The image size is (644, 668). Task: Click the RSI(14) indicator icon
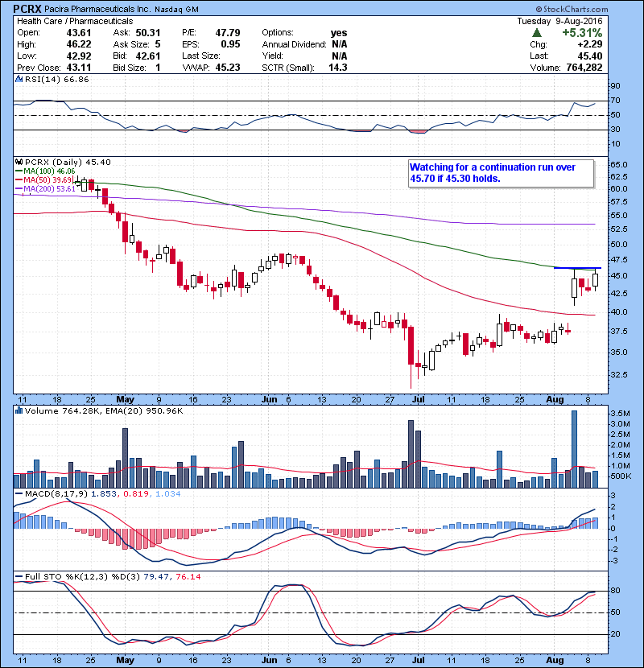click(x=19, y=79)
